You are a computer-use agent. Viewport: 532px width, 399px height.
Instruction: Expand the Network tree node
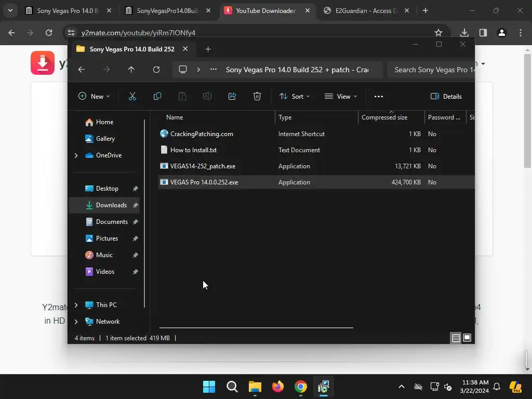point(76,322)
